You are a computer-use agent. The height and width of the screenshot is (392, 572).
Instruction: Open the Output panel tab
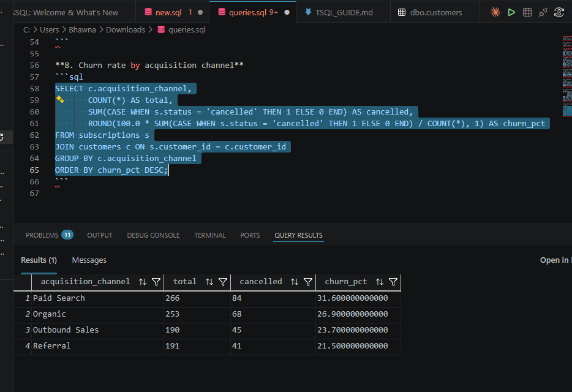100,235
